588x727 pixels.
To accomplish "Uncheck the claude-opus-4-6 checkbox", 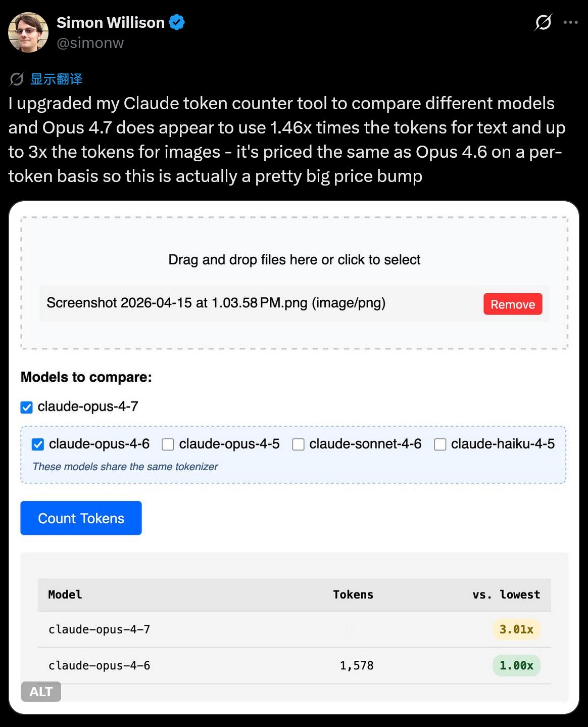I will (38, 444).
